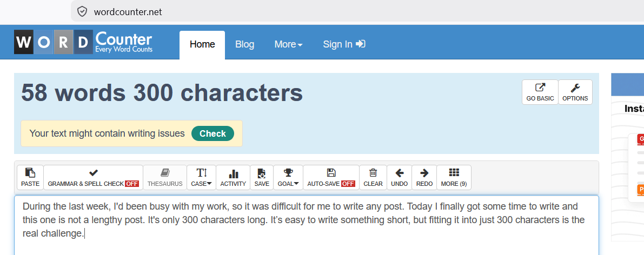This screenshot has width=644, height=255.
Task: Click the Options wrench icon
Action: (x=575, y=92)
